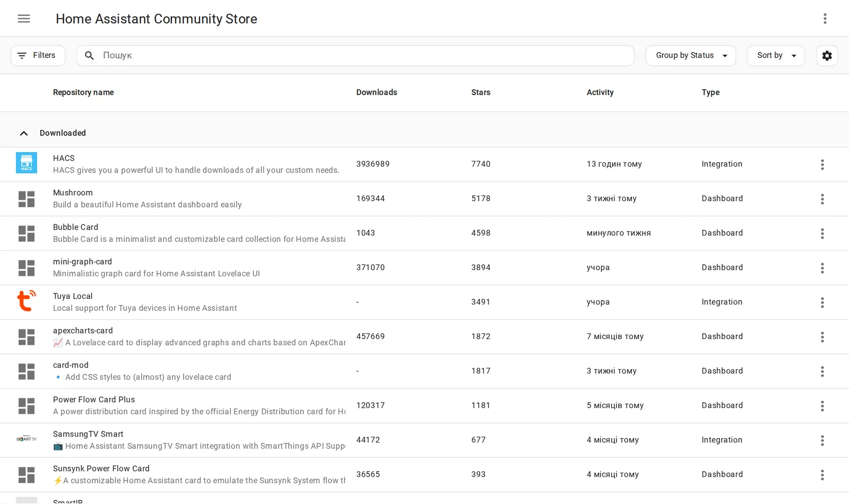Open Bubble Card row three-dot menu
849x504 pixels.
(822, 233)
